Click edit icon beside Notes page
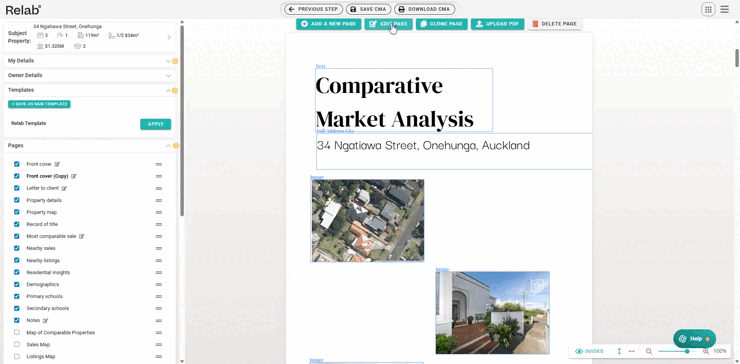This screenshot has height=364, width=740. 46,321
